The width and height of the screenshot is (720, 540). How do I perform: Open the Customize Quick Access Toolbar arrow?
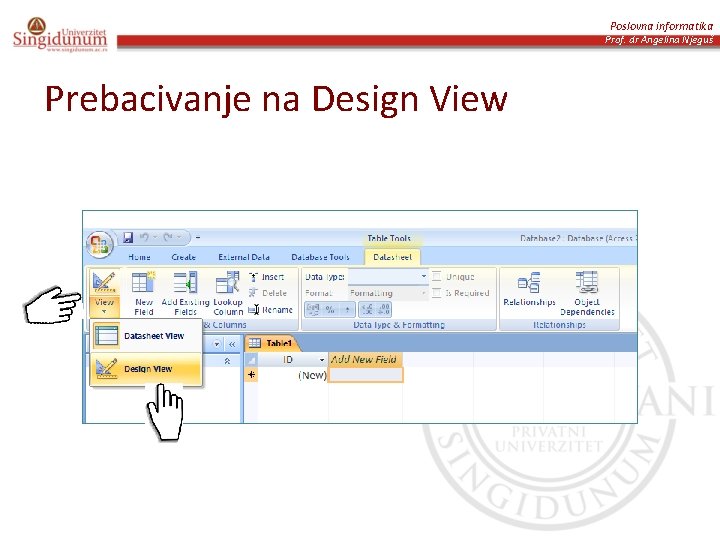point(198,238)
